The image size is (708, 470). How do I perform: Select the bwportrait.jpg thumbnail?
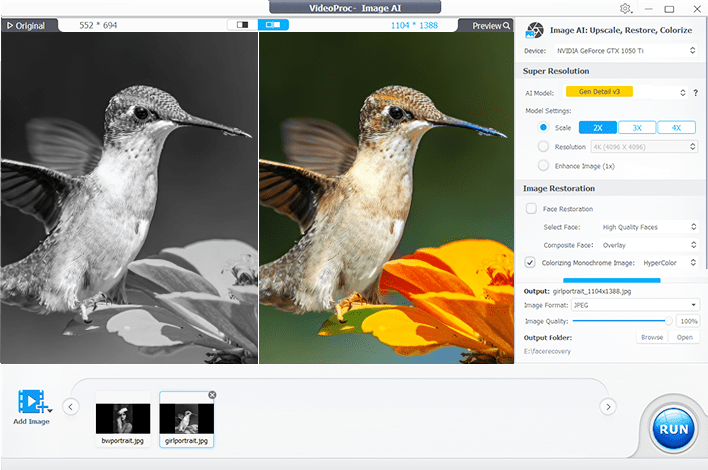(x=123, y=419)
